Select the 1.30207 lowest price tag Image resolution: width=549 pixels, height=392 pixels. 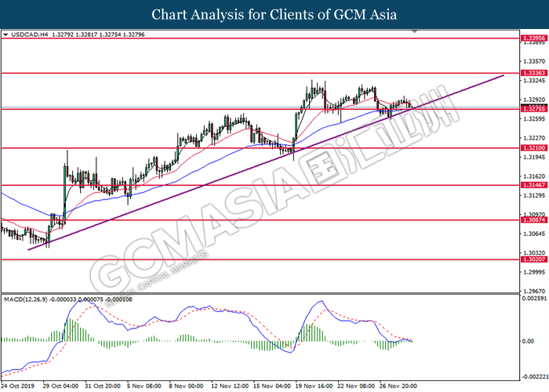point(533,260)
